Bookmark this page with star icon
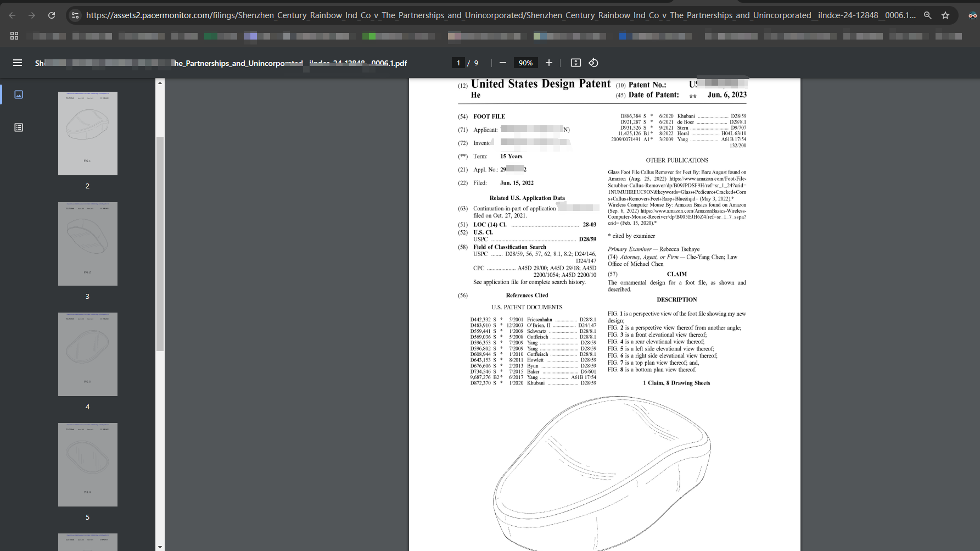This screenshot has height=551, width=980. tap(945, 15)
